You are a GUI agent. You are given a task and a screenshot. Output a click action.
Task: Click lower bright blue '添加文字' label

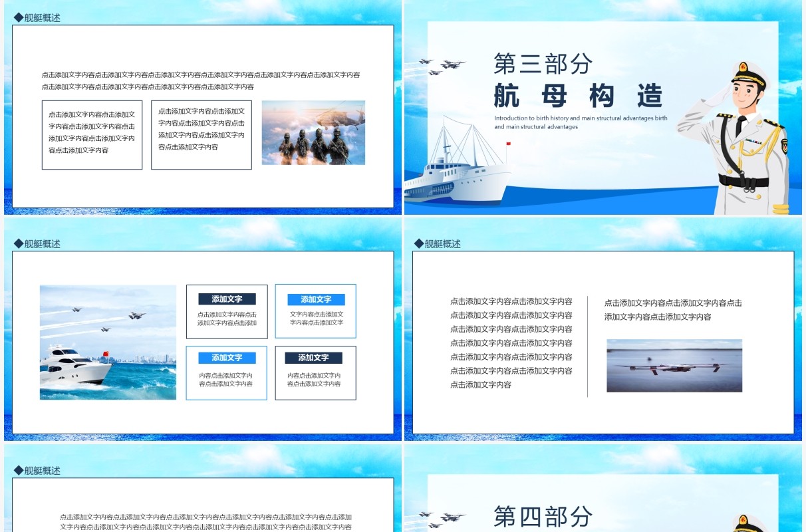(227, 358)
